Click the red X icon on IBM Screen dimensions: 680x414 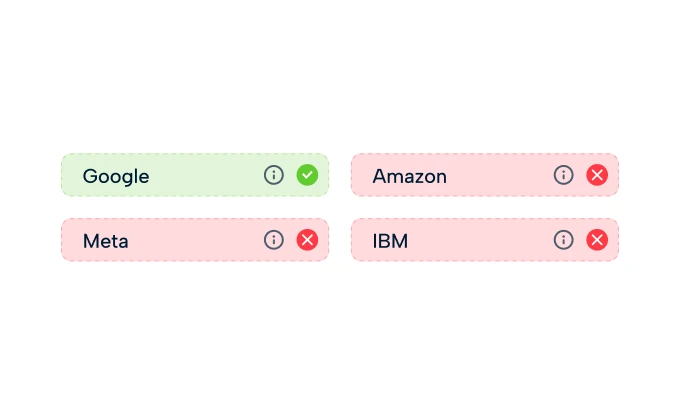[597, 240]
